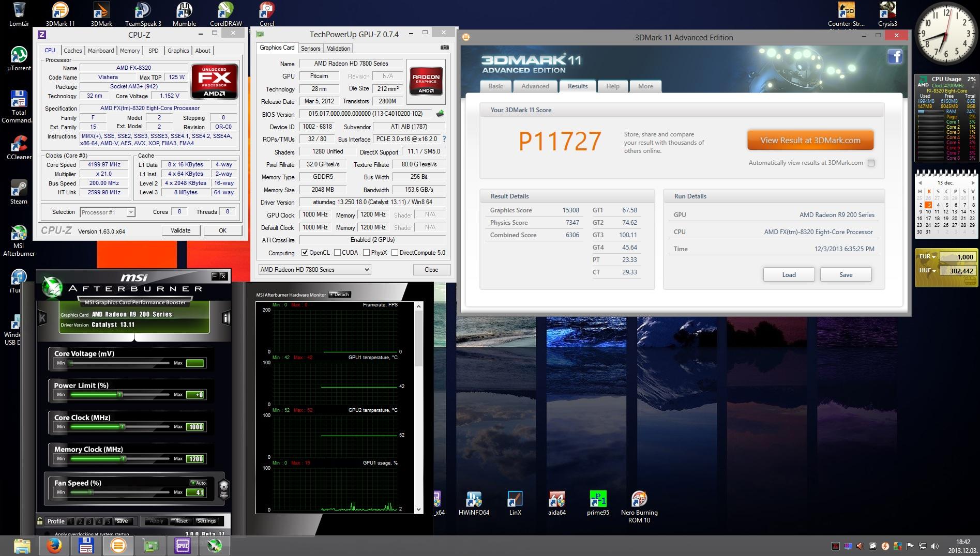This screenshot has height=556, width=980.
Task: Toggle Afterburner fan speed Auto button
Action: tap(199, 483)
